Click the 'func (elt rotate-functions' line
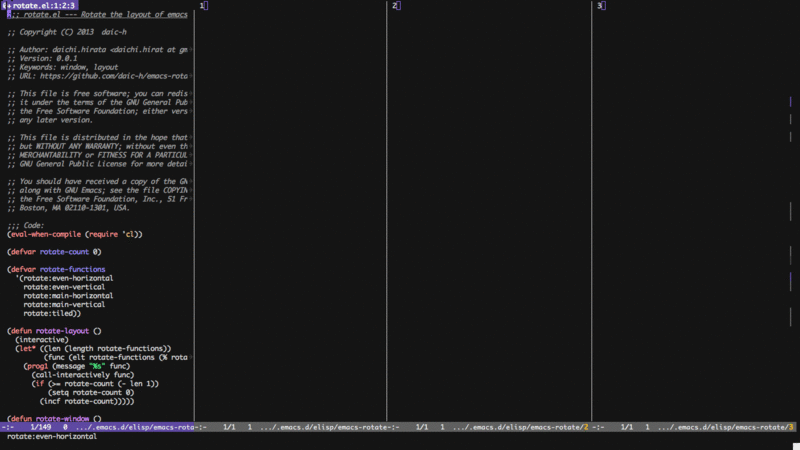This screenshot has width=800, height=450. point(116,358)
